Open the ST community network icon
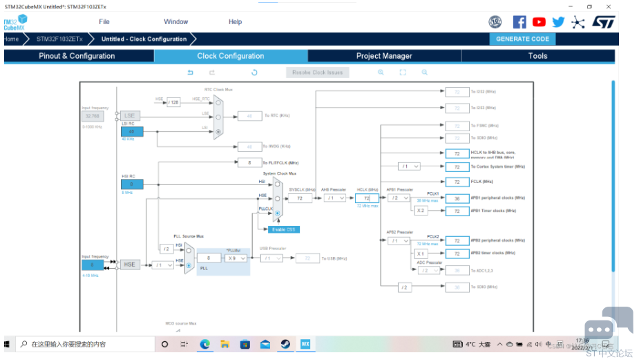The image size is (639, 364). tap(578, 22)
